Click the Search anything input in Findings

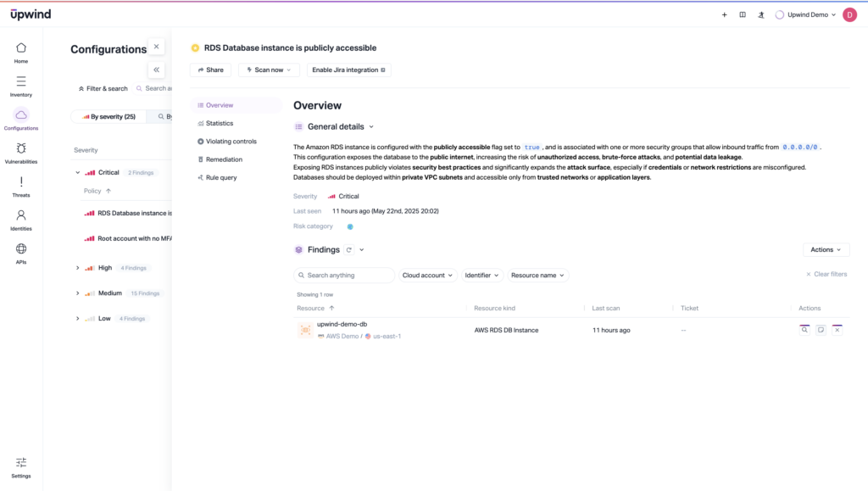tap(344, 275)
